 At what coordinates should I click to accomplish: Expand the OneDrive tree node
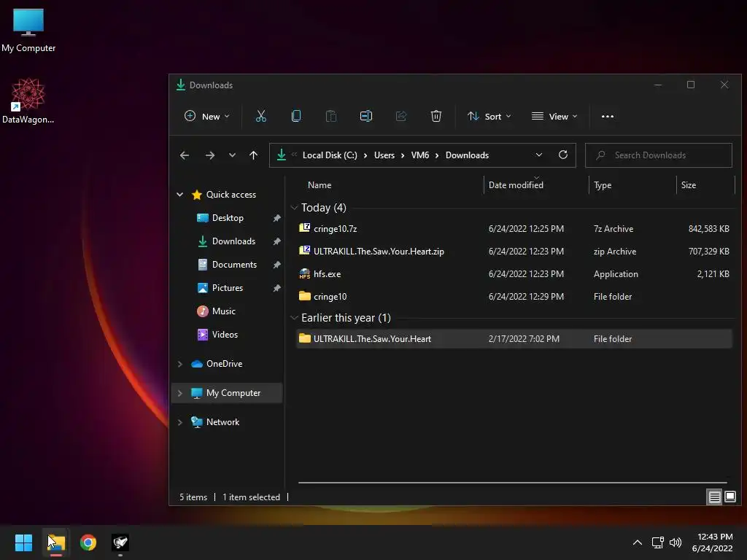click(x=180, y=364)
